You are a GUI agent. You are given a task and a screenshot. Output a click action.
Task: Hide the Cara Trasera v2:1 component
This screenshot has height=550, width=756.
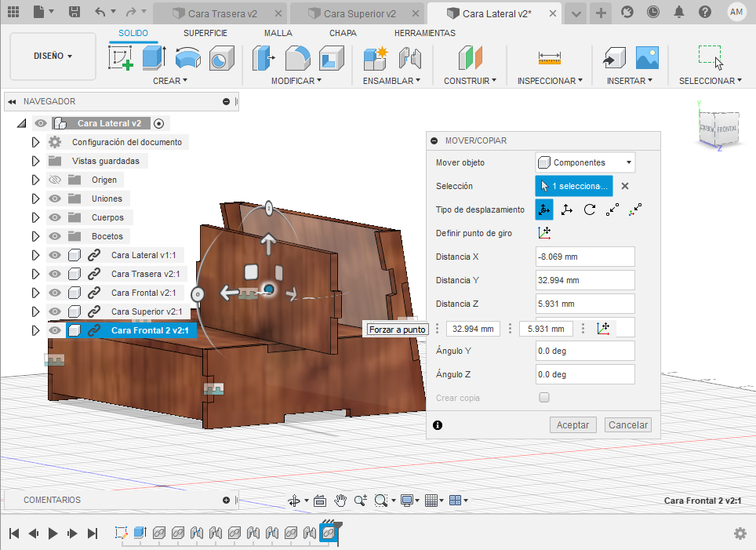pos(55,274)
